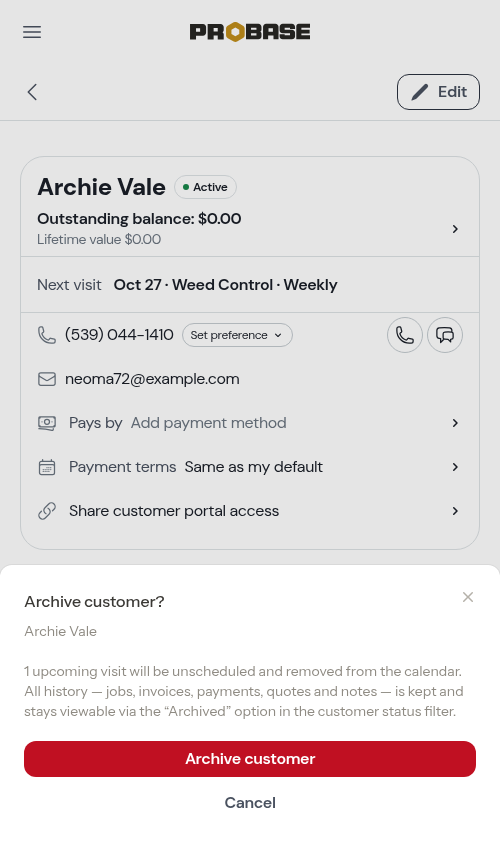Click the Pays by cash icon
Image resolution: width=500 pixels, height=845 pixels.
(47, 423)
